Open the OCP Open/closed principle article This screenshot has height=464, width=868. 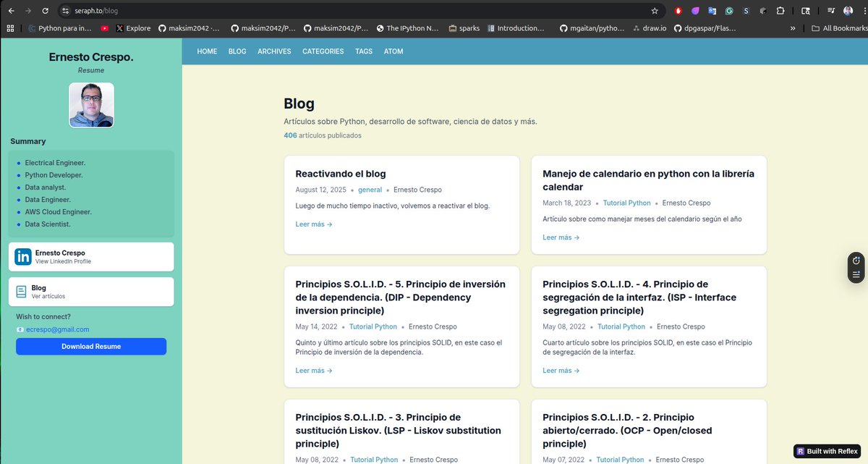(x=628, y=431)
